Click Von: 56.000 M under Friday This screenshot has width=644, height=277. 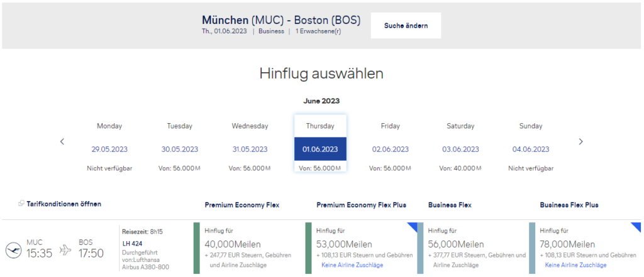(390, 168)
